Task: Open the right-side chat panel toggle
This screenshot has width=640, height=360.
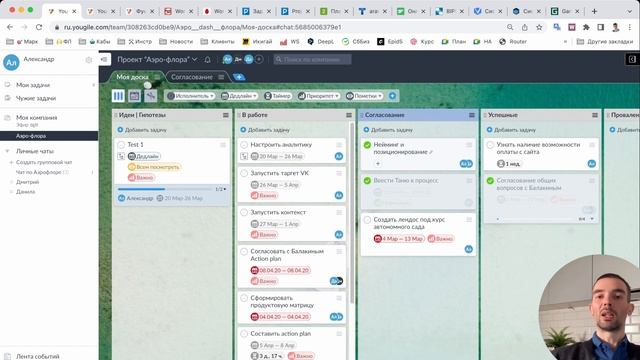Action: (x=632, y=59)
